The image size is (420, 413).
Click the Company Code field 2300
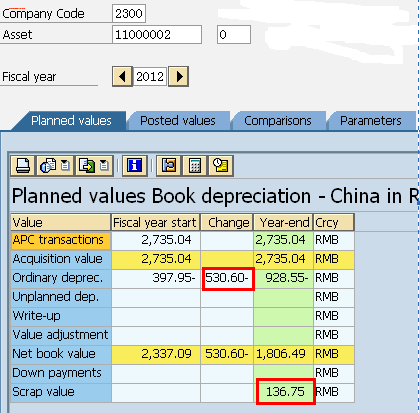pyautogui.click(x=129, y=14)
